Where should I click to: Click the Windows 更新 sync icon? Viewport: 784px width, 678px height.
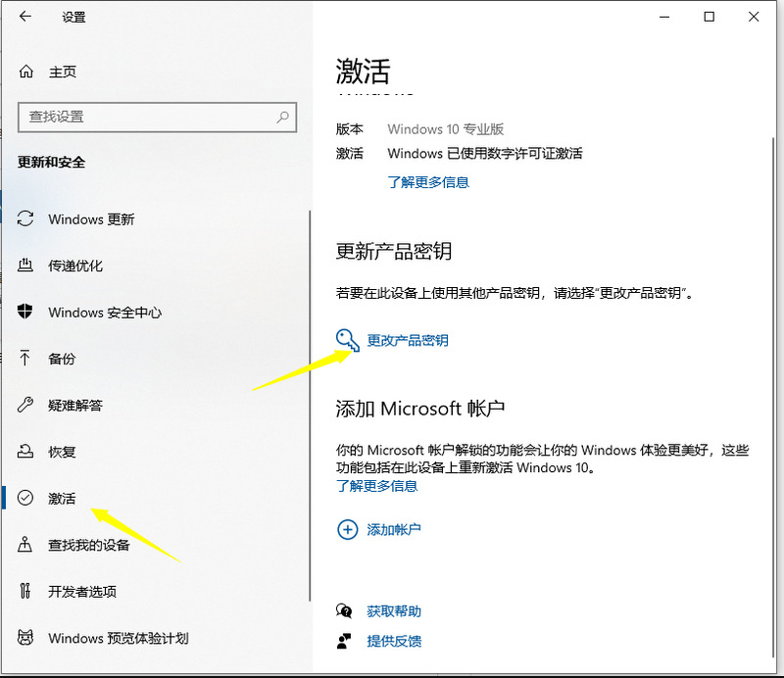coord(26,219)
